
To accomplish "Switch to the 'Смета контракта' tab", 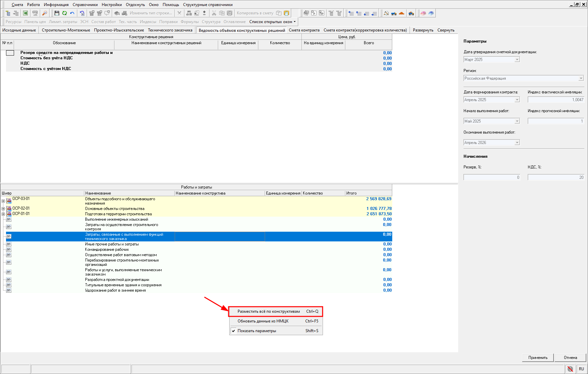I will tap(304, 30).
